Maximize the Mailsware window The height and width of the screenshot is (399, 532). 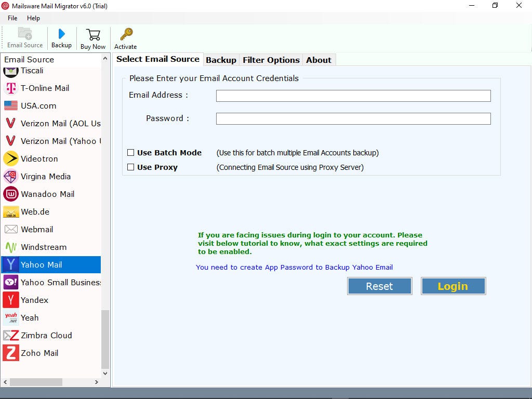coord(495,5)
